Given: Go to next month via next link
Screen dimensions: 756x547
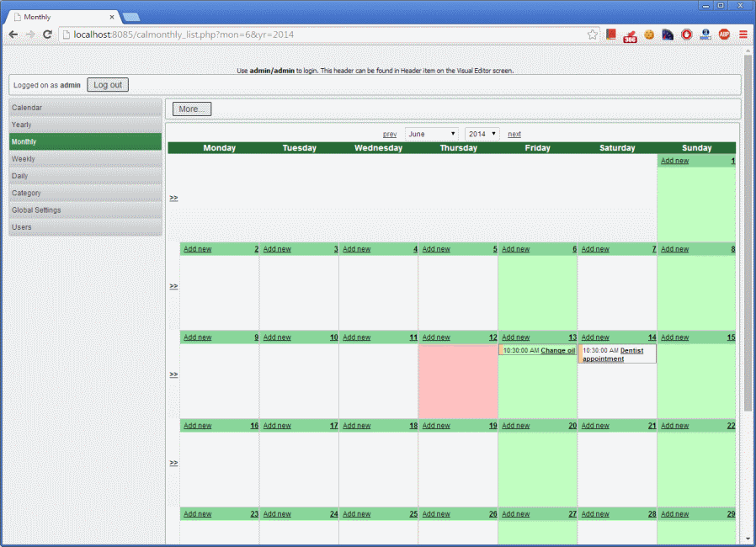Looking at the screenshot, I should [x=514, y=134].
